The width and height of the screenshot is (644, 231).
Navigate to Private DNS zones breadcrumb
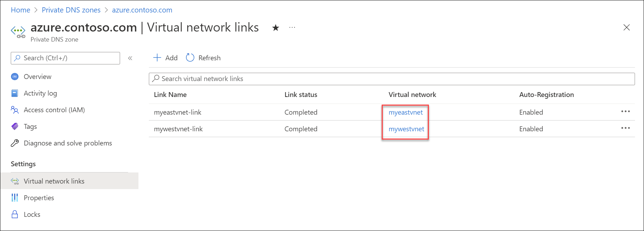point(71,10)
